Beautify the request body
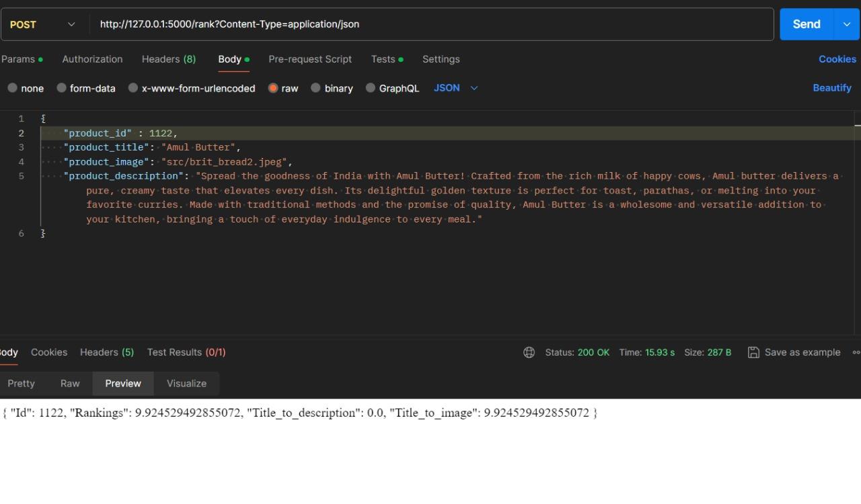The width and height of the screenshot is (861, 504). 832,88
